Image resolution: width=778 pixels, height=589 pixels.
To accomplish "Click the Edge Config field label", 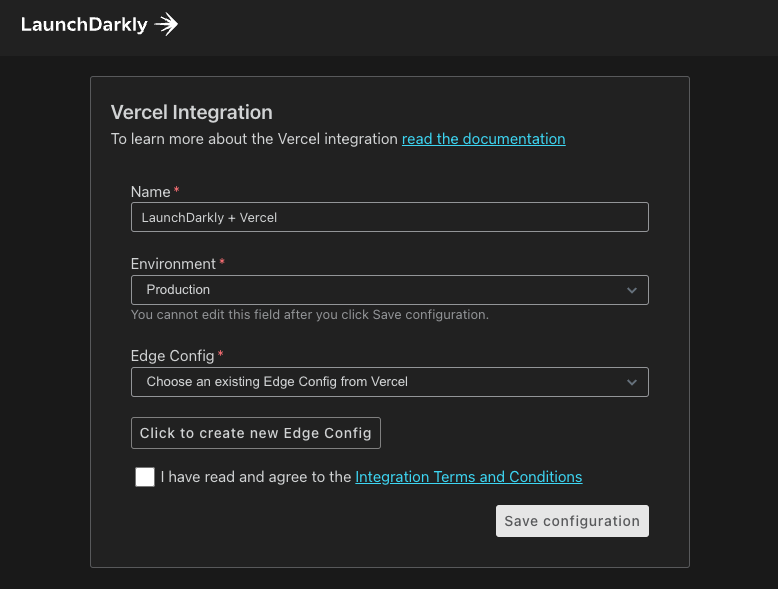I will [x=172, y=356].
